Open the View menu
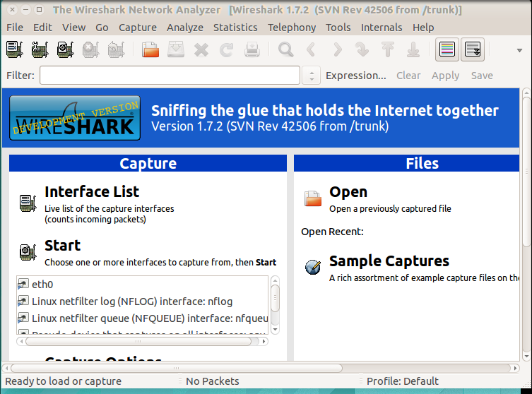The image size is (532, 394). click(x=73, y=28)
